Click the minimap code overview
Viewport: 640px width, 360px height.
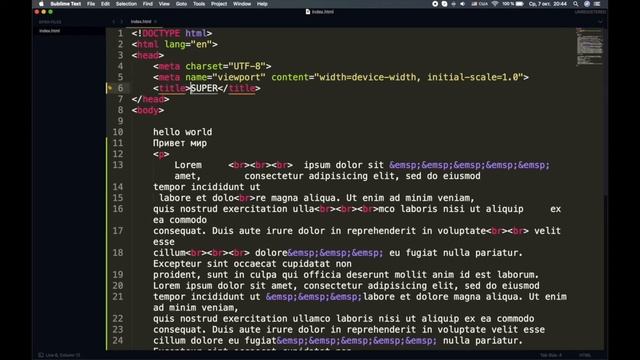click(x=589, y=47)
